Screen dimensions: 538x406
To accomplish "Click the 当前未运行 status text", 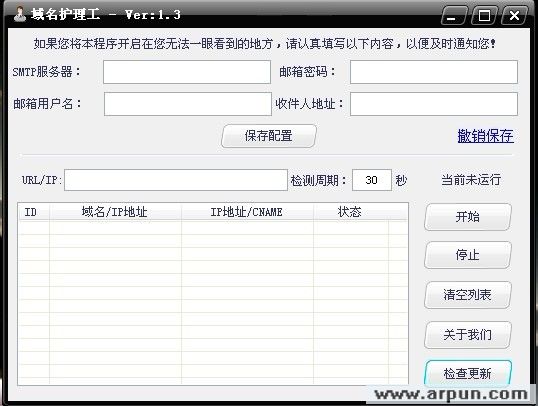I will pos(471,179).
